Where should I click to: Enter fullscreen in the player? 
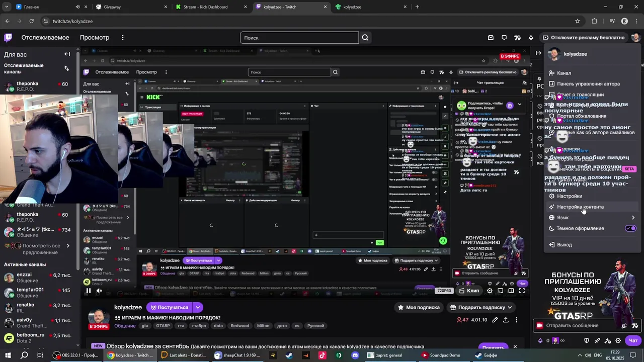coord(522,291)
